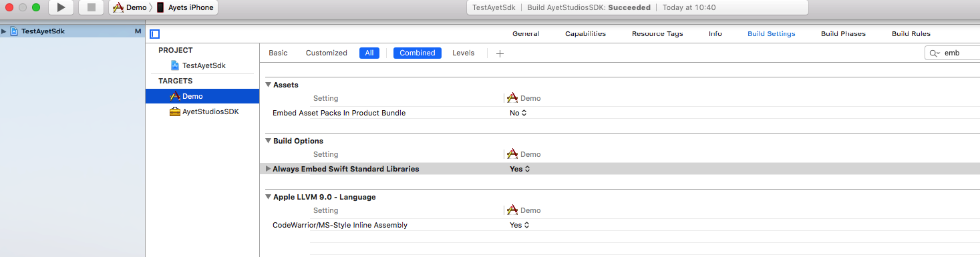The height and width of the screenshot is (257, 980).
Task: Open Embed Asset Packs value dropdown
Action: coord(518,113)
